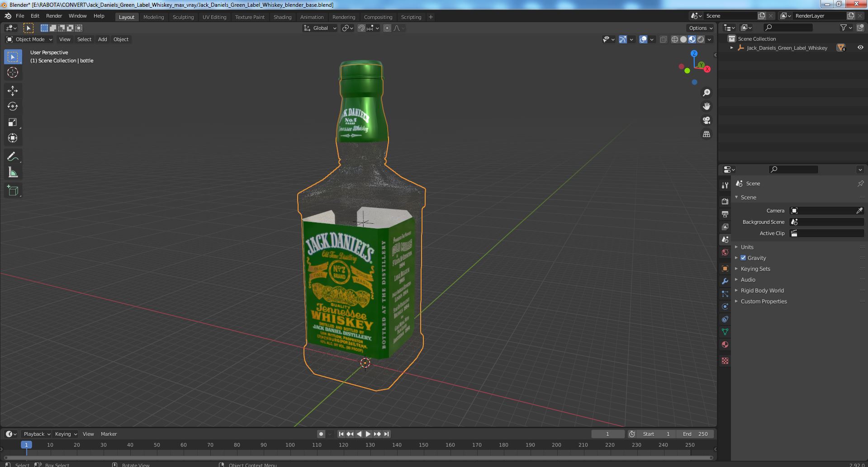The image size is (868, 467).
Task: Open the World properties tab
Action: point(725,252)
